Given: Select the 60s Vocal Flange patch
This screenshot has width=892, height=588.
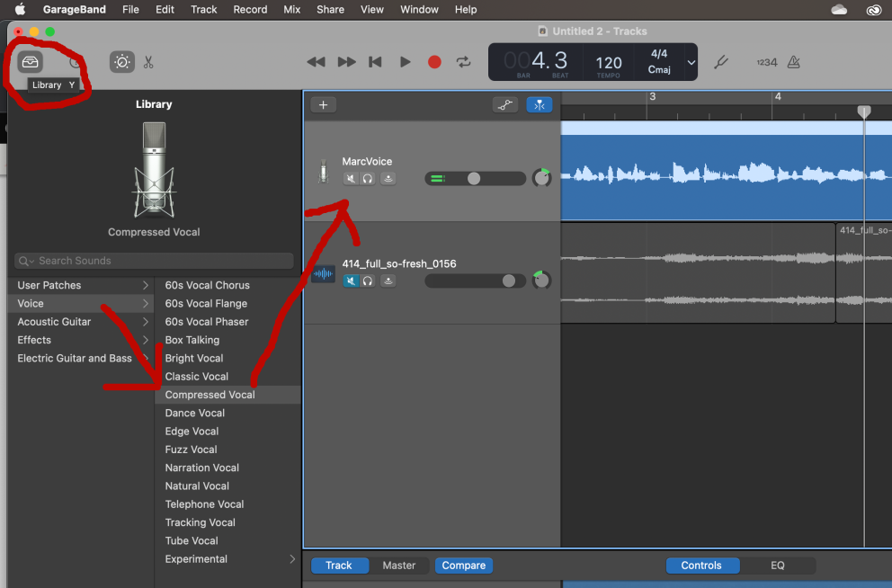Looking at the screenshot, I should coord(227,304).
